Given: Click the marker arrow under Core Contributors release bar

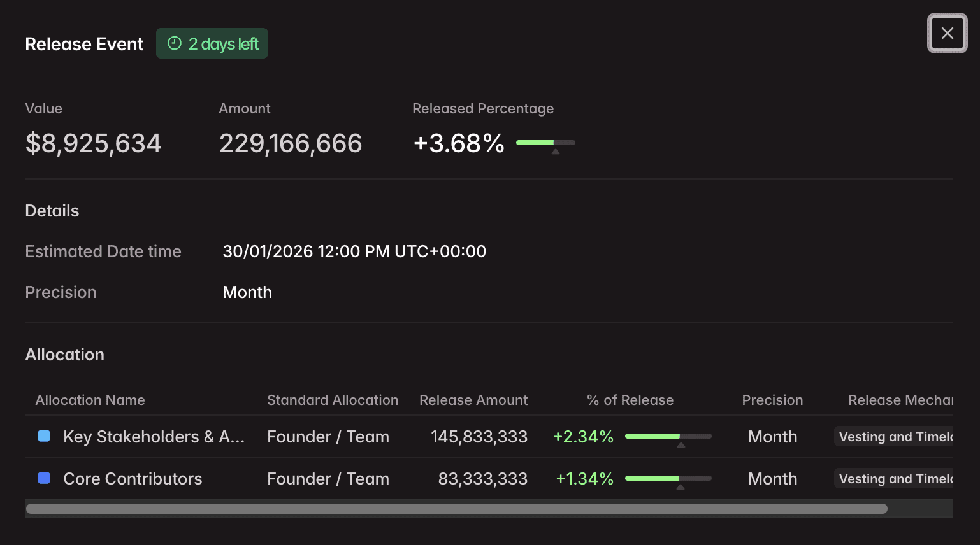Looking at the screenshot, I should click(681, 488).
